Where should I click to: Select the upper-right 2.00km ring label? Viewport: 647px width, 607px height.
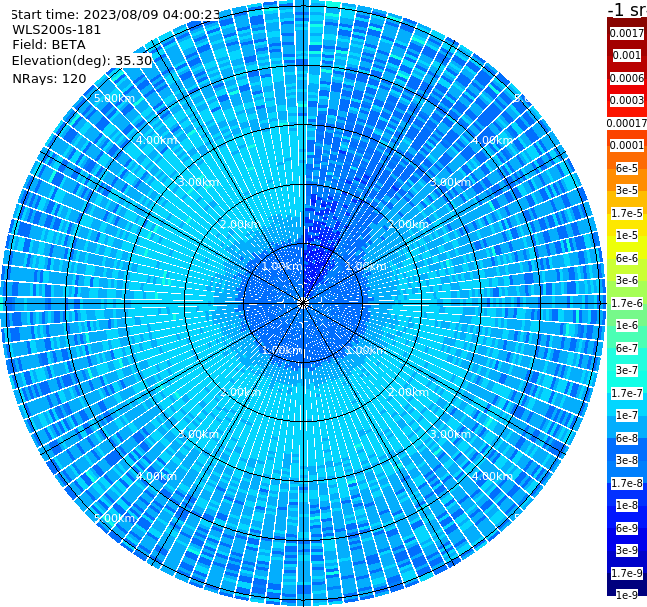[x=408, y=224]
